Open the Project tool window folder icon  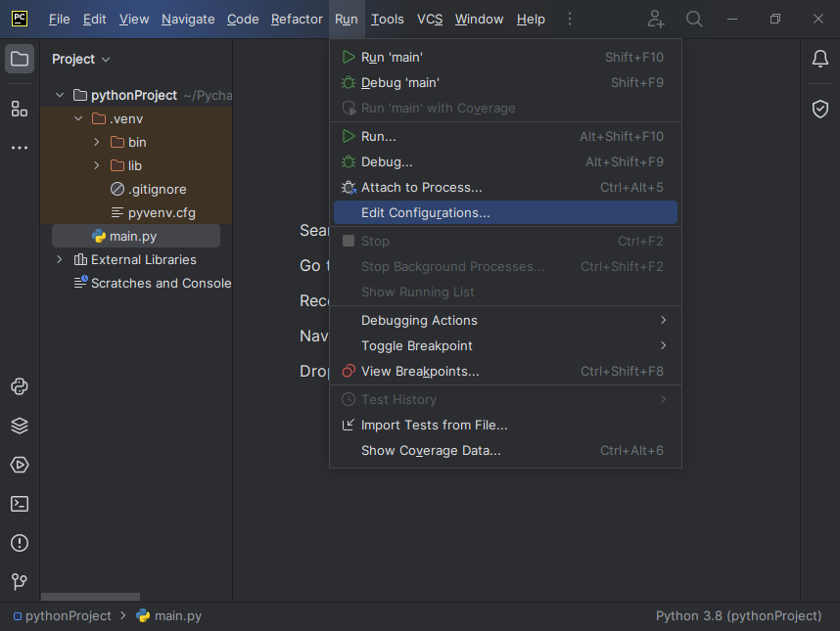coord(20,59)
